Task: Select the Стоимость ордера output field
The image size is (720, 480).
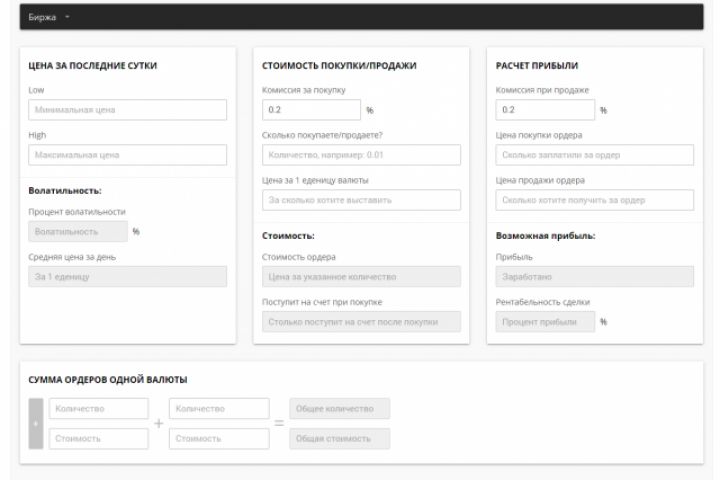Action: 361,277
